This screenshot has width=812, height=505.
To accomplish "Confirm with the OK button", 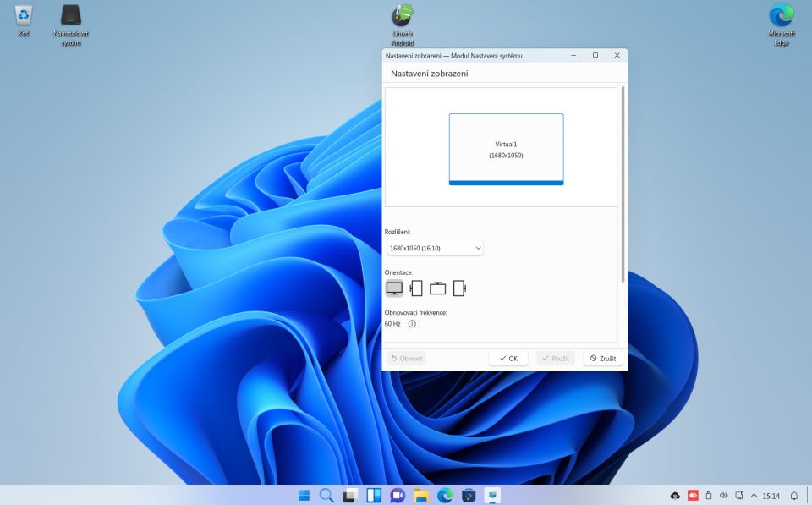I will click(508, 359).
